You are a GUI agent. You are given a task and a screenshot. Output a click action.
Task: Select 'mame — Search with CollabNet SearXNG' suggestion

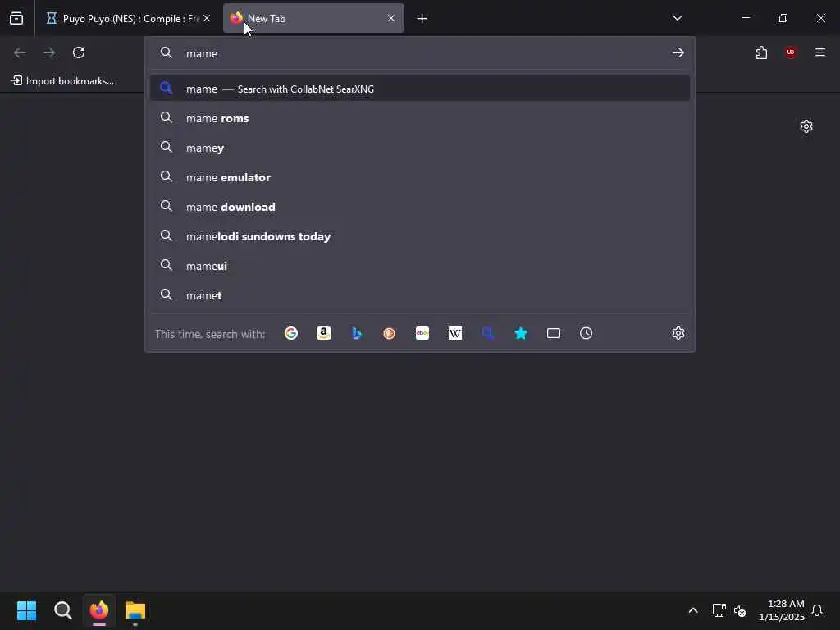420,89
